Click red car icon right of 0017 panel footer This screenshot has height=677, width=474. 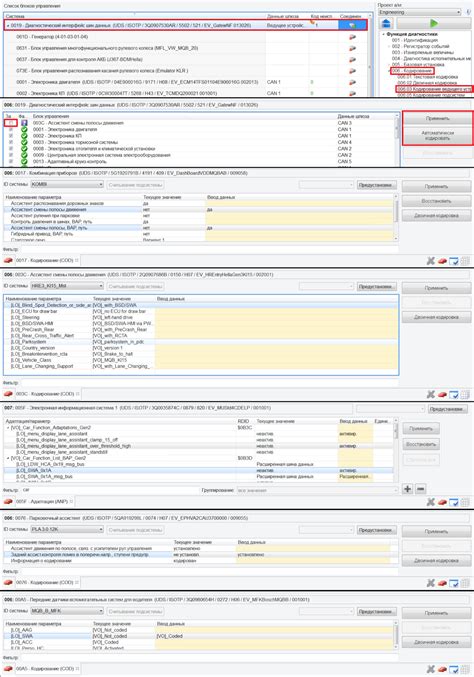(x=442, y=261)
